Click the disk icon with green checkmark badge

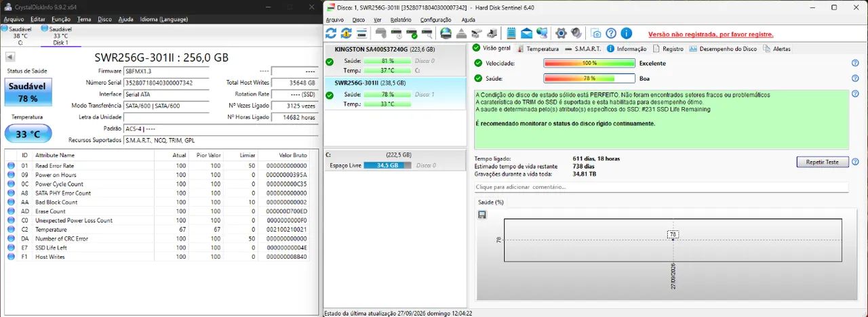[x=412, y=33]
